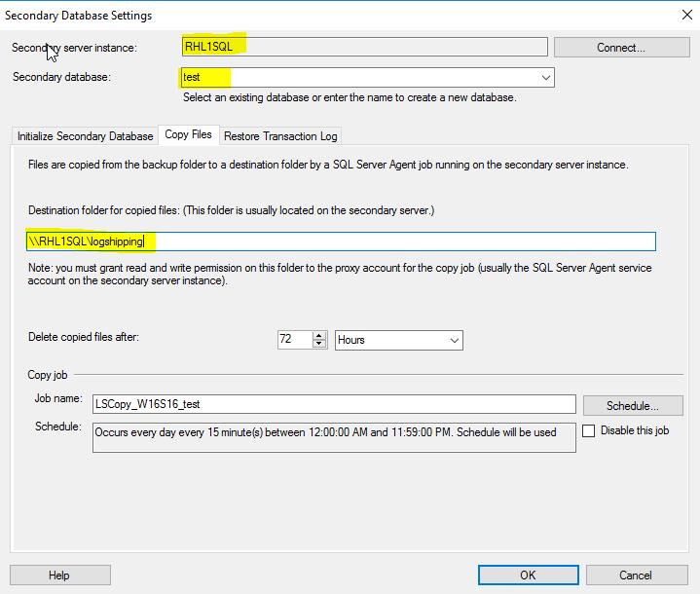The height and width of the screenshot is (594, 700).
Task: Click the 'Job name:' label
Action: pos(58,398)
